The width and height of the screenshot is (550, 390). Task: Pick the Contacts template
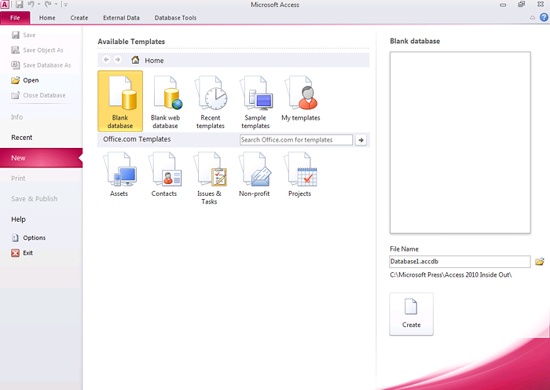pos(164,174)
